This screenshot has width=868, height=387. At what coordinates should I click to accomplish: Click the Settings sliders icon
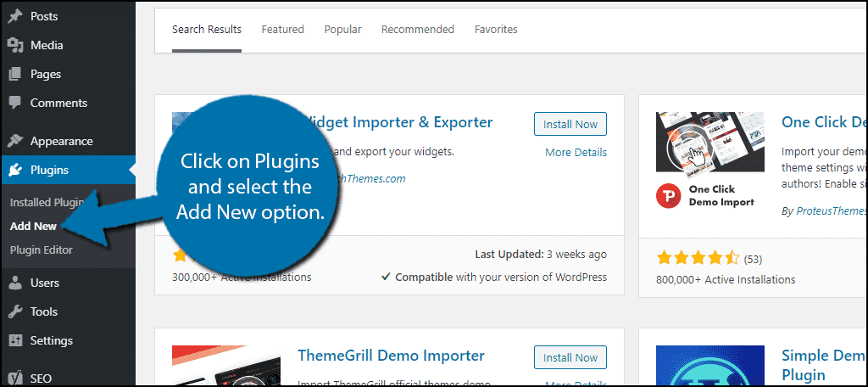coord(15,340)
